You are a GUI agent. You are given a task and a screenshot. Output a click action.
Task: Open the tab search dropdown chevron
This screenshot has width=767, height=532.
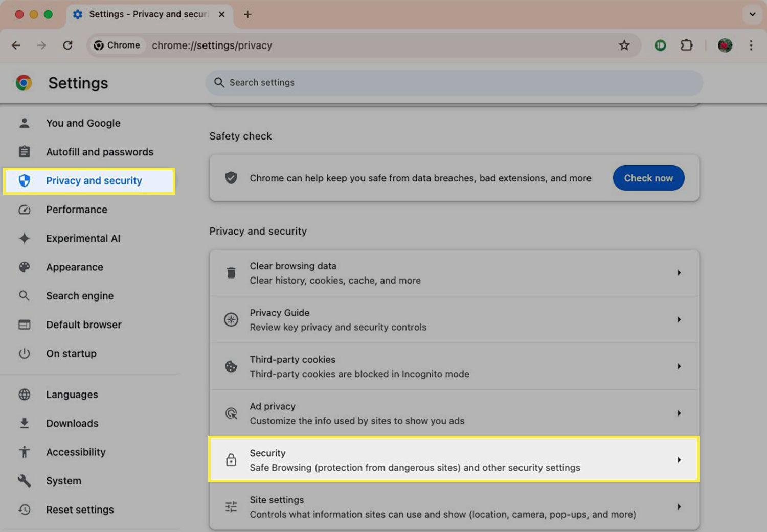coord(752,14)
